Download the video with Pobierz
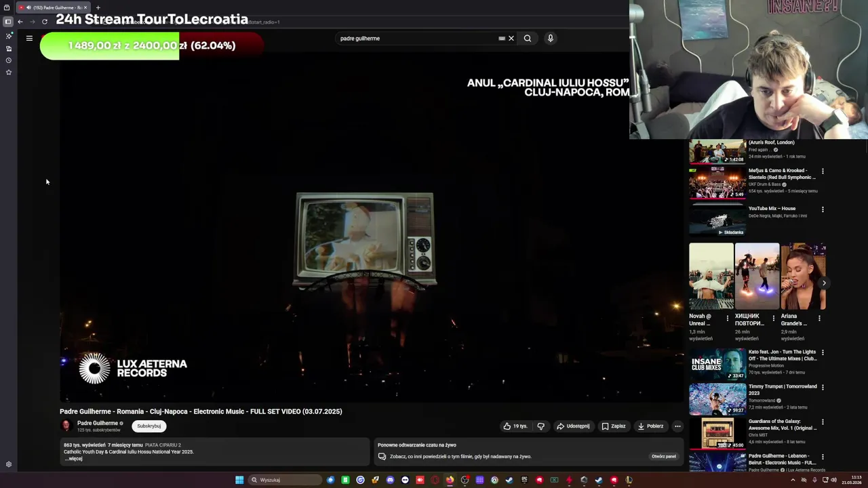Viewport: 868px width, 488px height. 650,426
